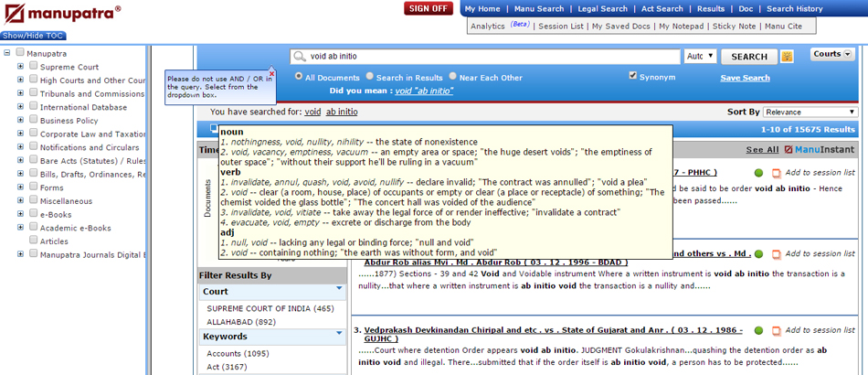Expand Manupatra Journals Digital node

click(x=20, y=254)
